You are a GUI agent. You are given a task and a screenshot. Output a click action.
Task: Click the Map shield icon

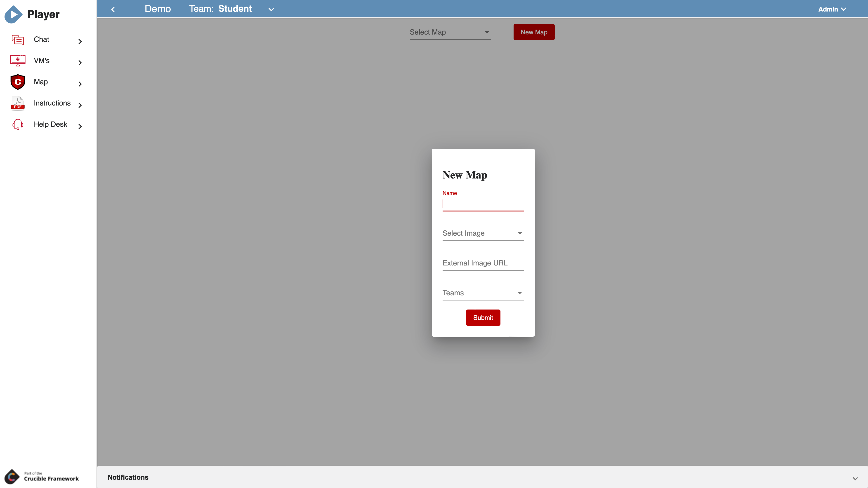(18, 82)
